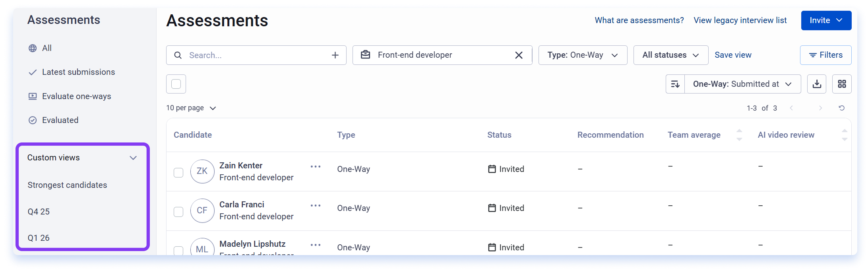Screen dimensions: 868x271
Task: Open the All statuses dropdown
Action: [670, 55]
